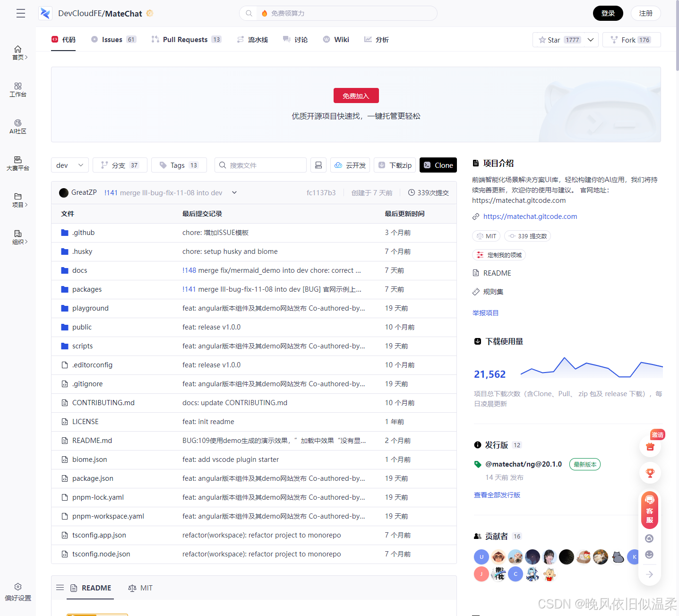Click the GitCode logo icon

click(45, 13)
